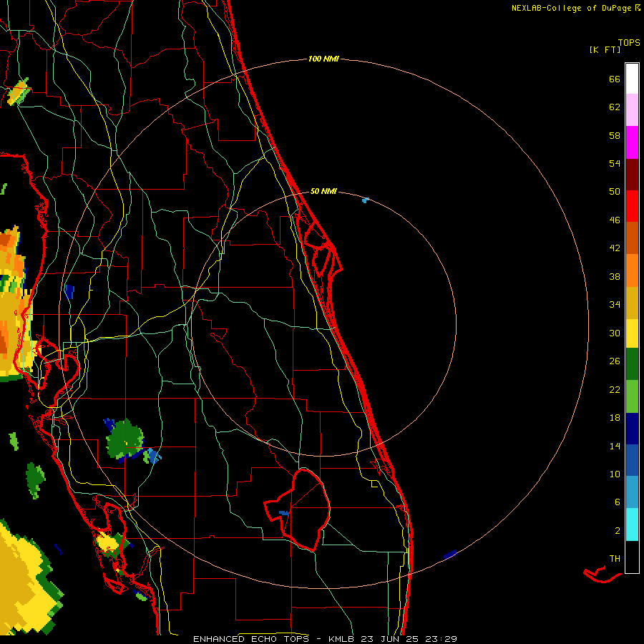Click the "23 JUN 25" date in the caption
Screen dimensions: 644x644
tap(390, 639)
